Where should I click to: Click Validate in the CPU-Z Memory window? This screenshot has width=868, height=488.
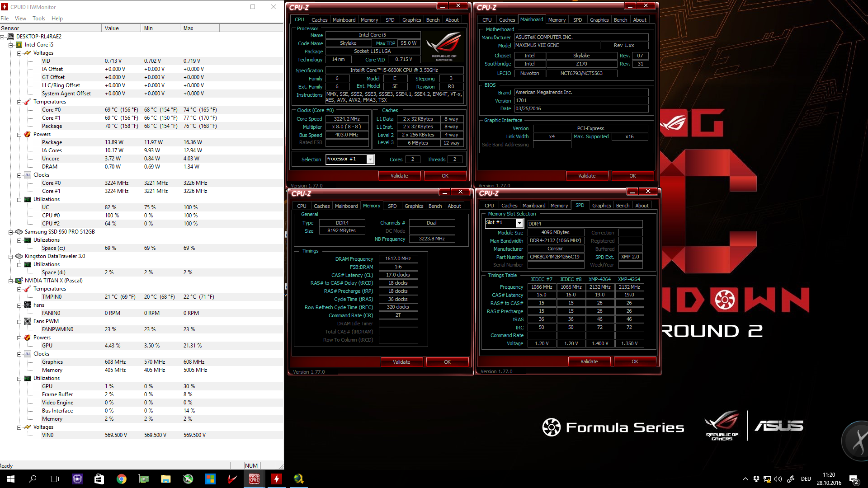pos(401,362)
